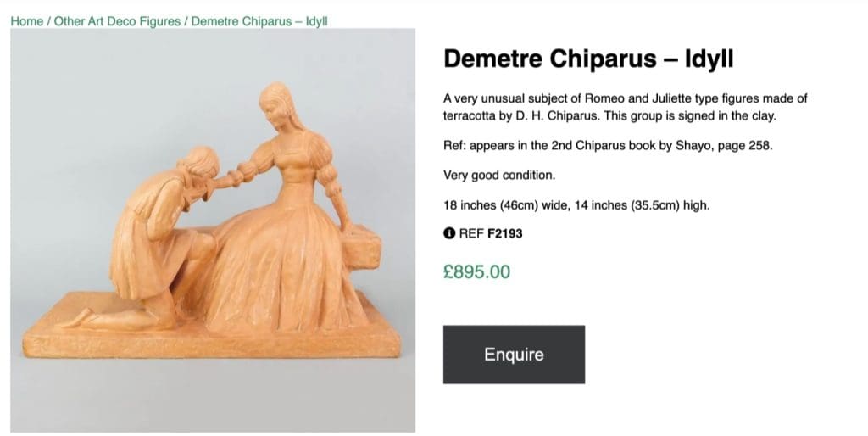This screenshot has height=436, width=868.
Task: Click the Shayo book page 258 reference line
Action: pos(608,145)
